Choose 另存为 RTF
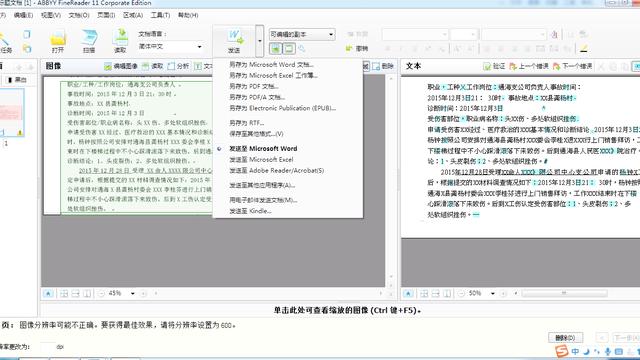 point(247,123)
